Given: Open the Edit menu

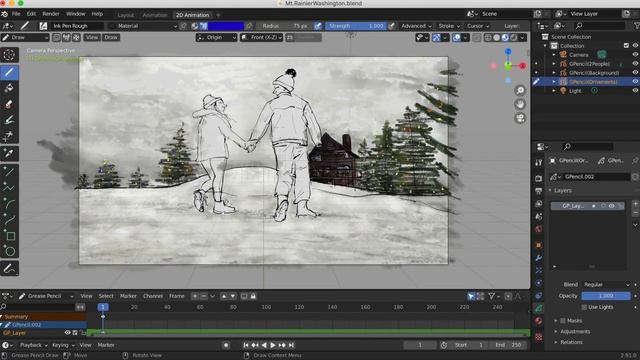Looking at the screenshot, I should (31, 14).
